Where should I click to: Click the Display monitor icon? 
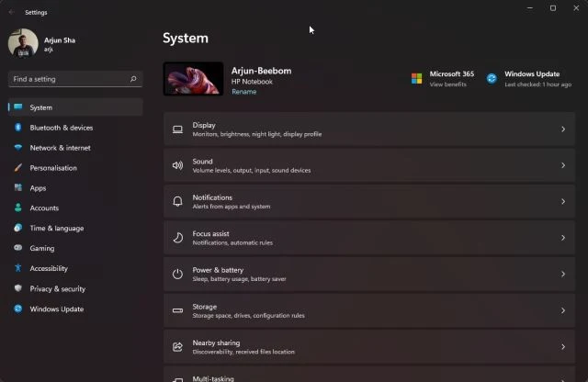pos(177,129)
